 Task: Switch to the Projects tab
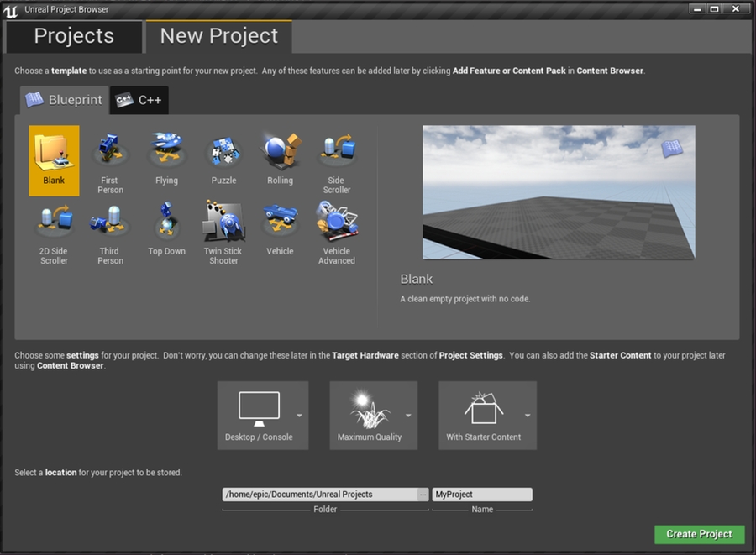74,36
